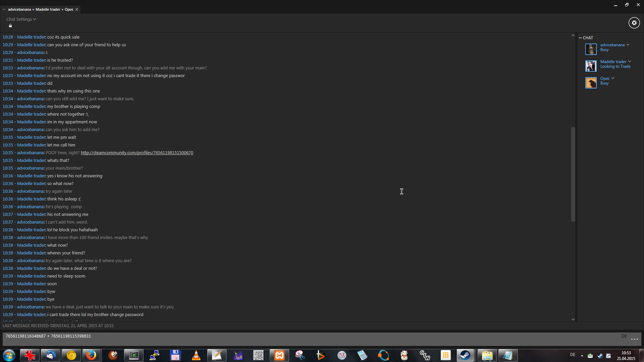Launch Firefox from the taskbar
The height and width of the screenshot is (362, 644).
(91, 355)
